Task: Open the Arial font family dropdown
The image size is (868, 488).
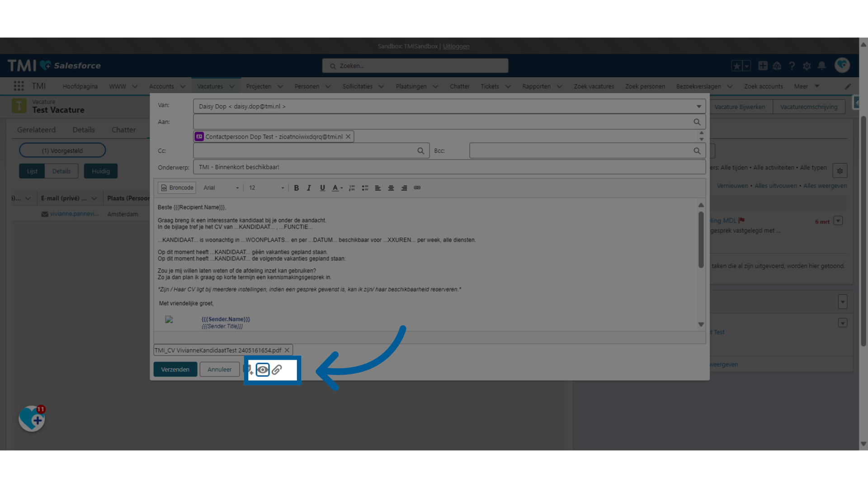Action: 221,188
